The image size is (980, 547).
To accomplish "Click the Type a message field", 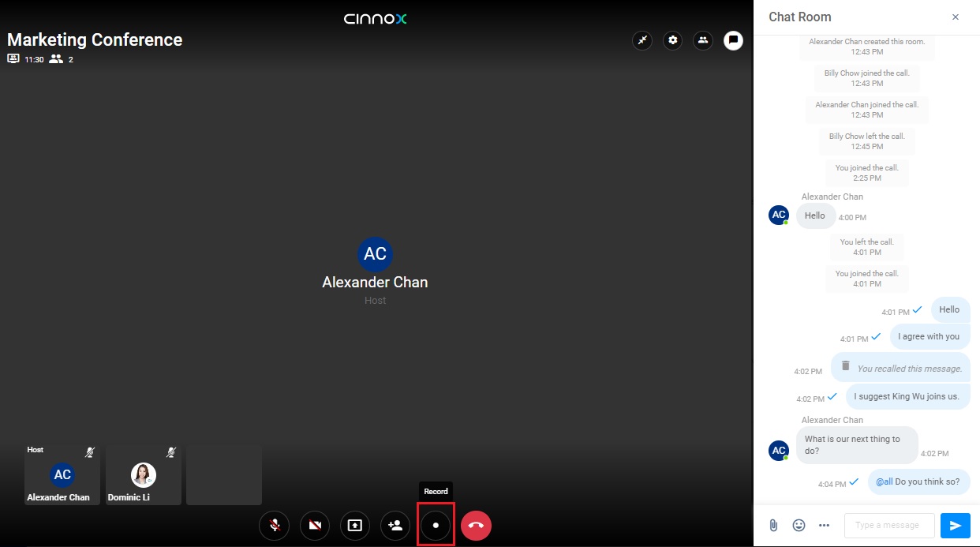I will [889, 525].
